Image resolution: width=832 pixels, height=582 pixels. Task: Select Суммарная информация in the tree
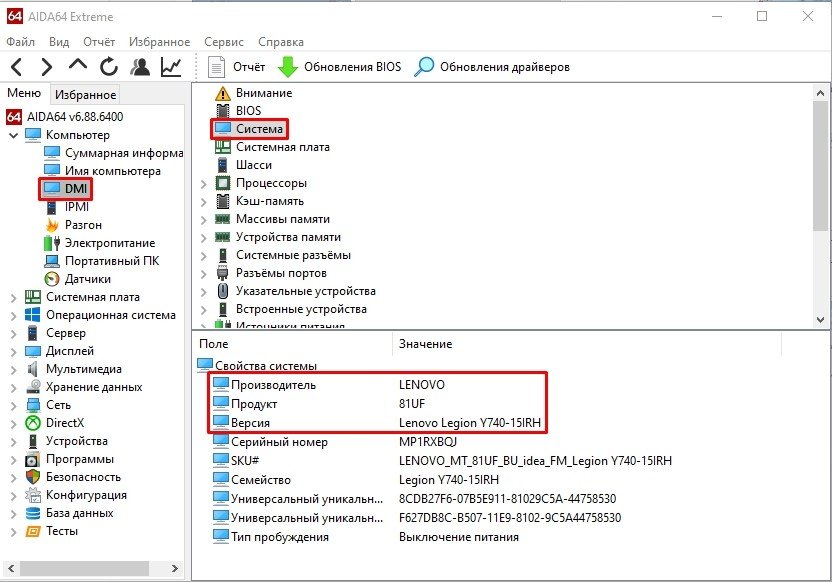(114, 153)
